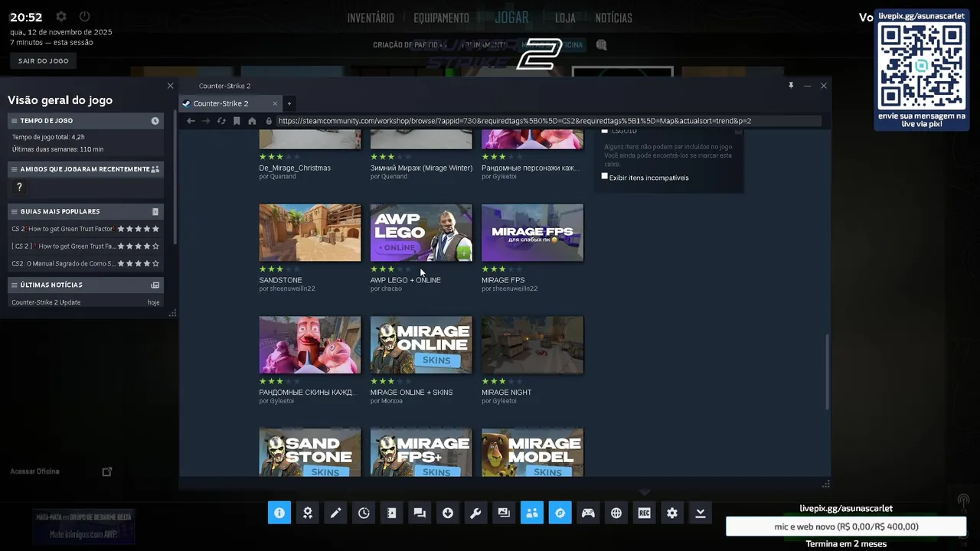This screenshot has height=551, width=980.
Task: Open the playtime clock icon in overlay toolbar
Action: tap(364, 513)
